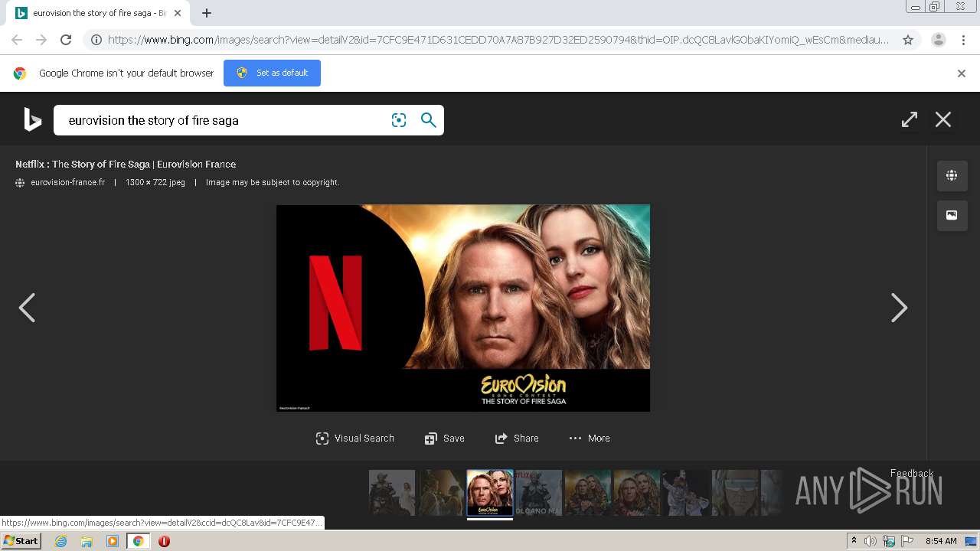Select stage performance thumbnail
Viewport: 980px width, 551px height.
tap(686, 493)
